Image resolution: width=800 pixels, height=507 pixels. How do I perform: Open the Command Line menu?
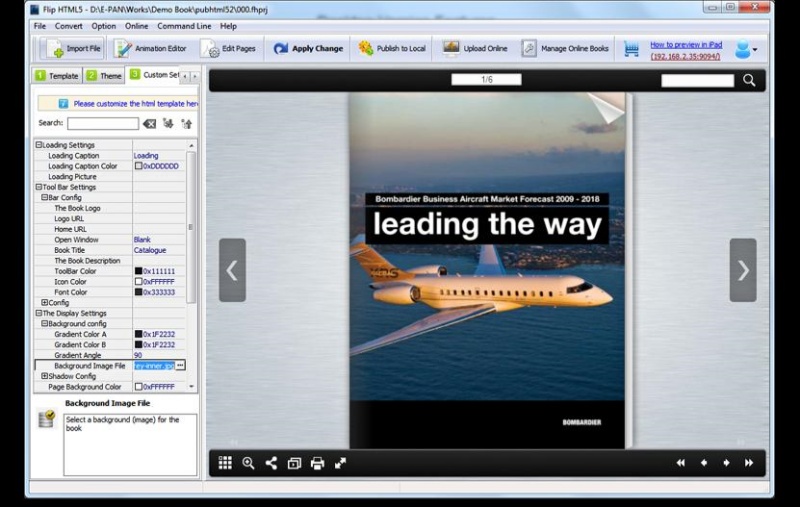pos(184,26)
